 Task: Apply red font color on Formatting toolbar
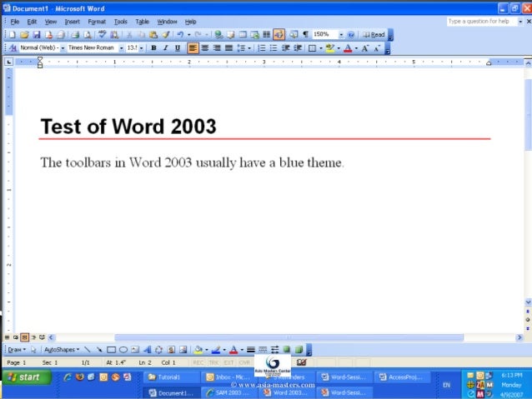coord(348,48)
